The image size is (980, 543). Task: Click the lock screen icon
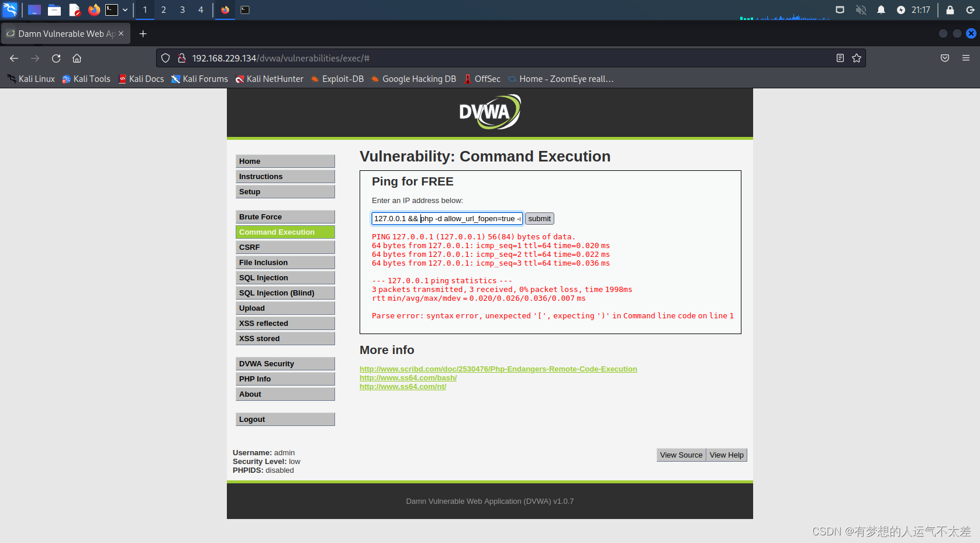click(950, 10)
